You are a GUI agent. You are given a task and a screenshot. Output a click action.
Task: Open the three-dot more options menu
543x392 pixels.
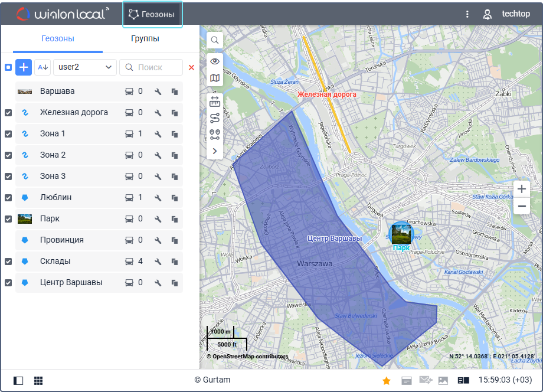[467, 14]
